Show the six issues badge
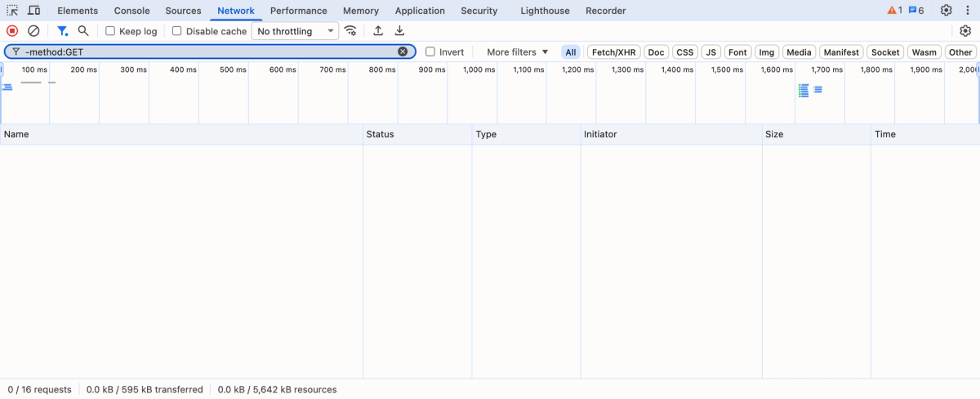Viewport: 980px width, 399px height. [916, 11]
